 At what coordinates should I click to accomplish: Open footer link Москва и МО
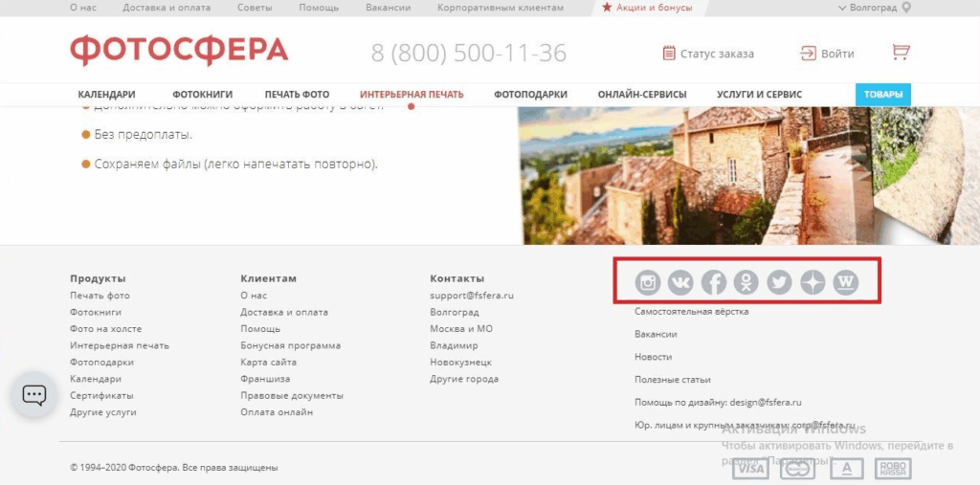coord(461,329)
